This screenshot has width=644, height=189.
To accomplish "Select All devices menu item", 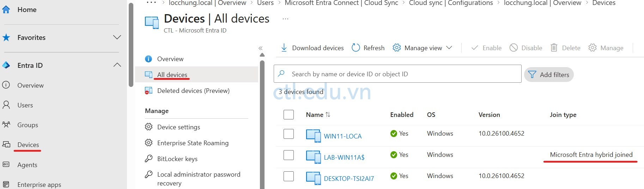I will coord(197,75).
